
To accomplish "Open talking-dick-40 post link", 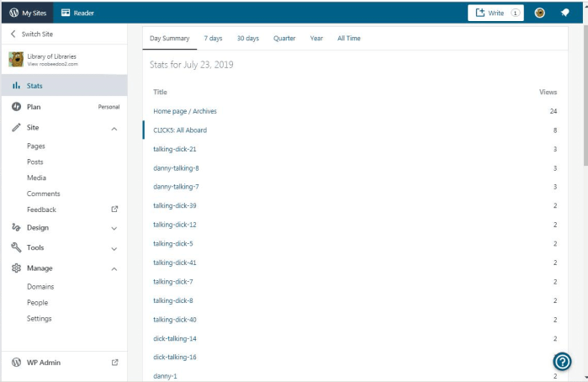I will [175, 320].
